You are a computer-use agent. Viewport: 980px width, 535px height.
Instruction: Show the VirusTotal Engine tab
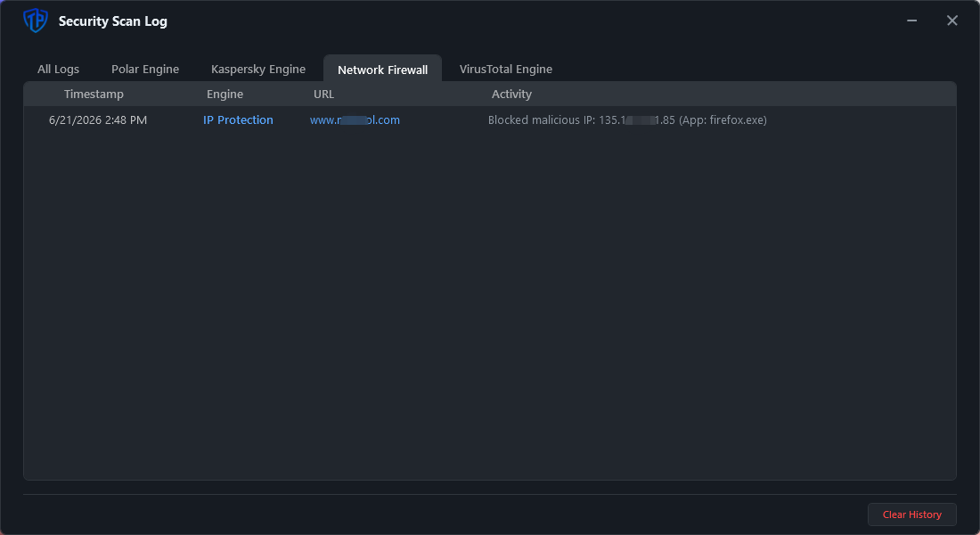click(x=506, y=69)
